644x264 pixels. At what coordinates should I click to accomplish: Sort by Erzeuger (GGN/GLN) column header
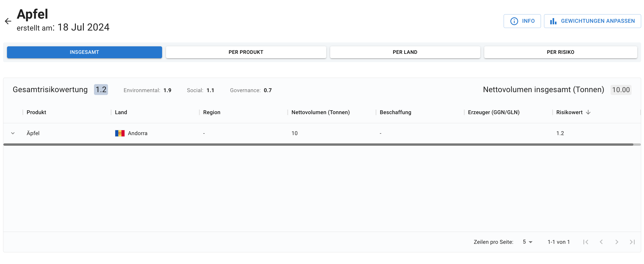pyautogui.click(x=494, y=112)
